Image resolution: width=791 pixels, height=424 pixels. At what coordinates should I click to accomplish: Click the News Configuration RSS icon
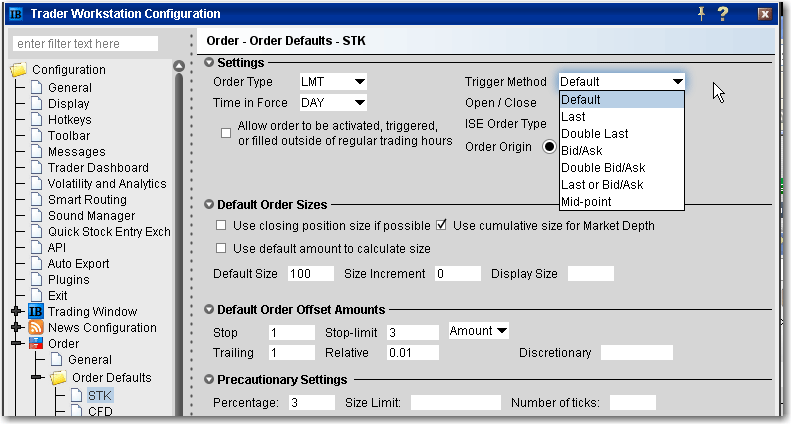[36, 328]
